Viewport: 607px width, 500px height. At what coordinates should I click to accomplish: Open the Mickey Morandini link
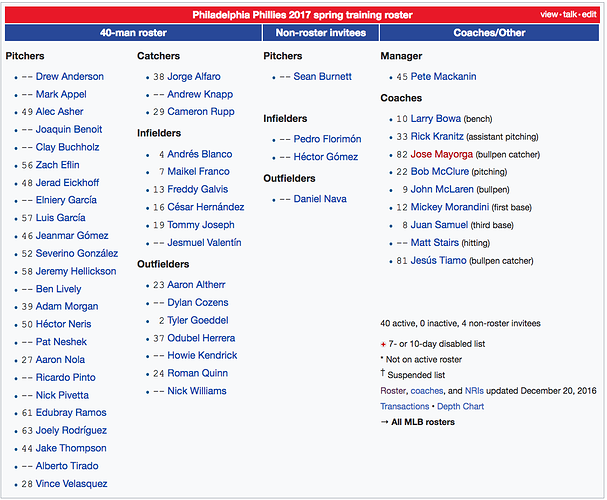coord(450,207)
